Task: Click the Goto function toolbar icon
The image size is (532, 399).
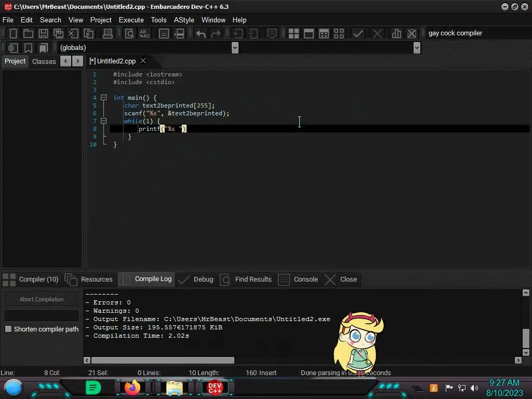Action: click(164, 33)
